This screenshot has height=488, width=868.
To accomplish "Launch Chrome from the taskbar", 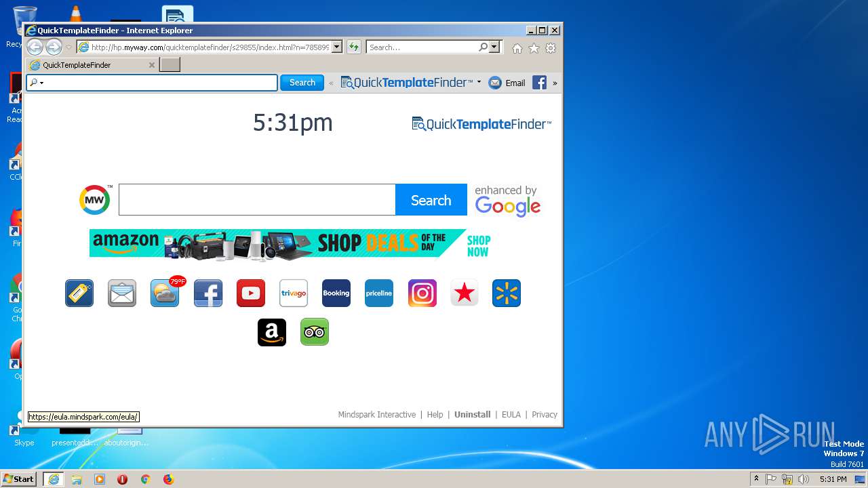I will point(145,479).
